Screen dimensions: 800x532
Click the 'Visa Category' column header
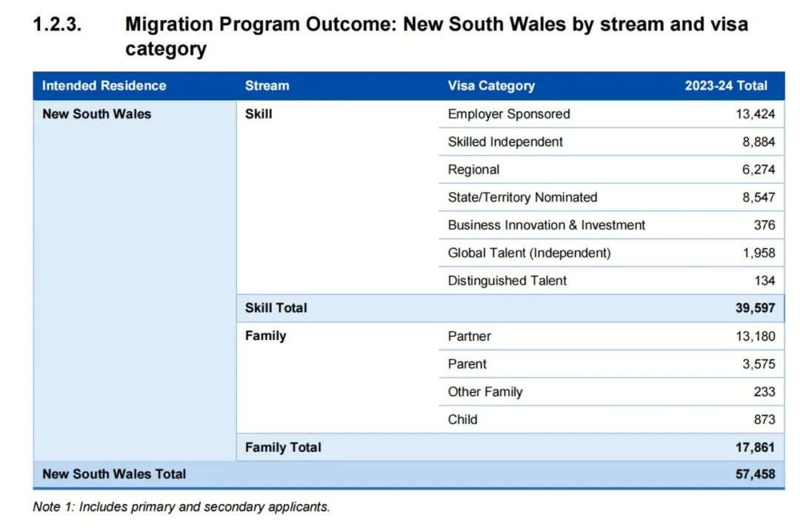(x=491, y=86)
